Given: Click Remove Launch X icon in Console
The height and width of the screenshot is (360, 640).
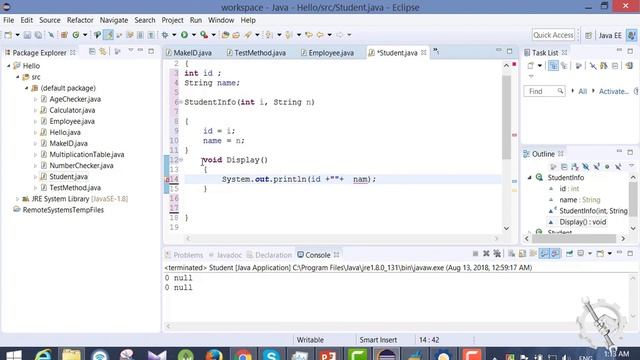Looking at the screenshot, I should tap(486, 254).
